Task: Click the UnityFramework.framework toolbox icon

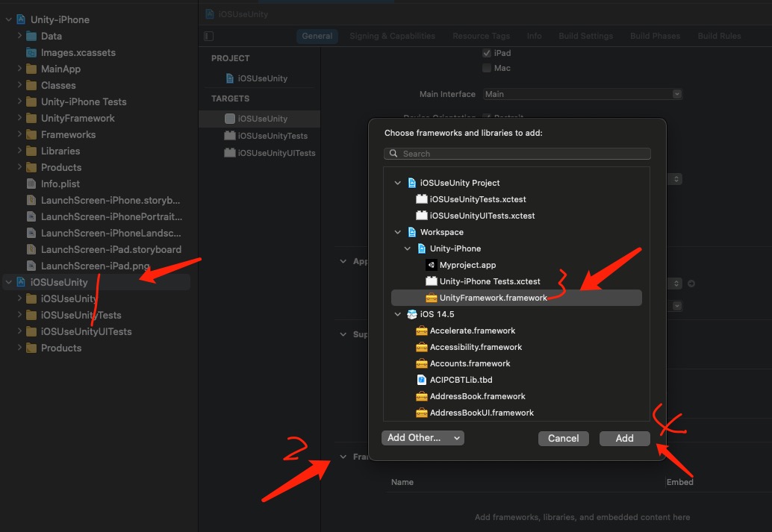Action: click(432, 298)
